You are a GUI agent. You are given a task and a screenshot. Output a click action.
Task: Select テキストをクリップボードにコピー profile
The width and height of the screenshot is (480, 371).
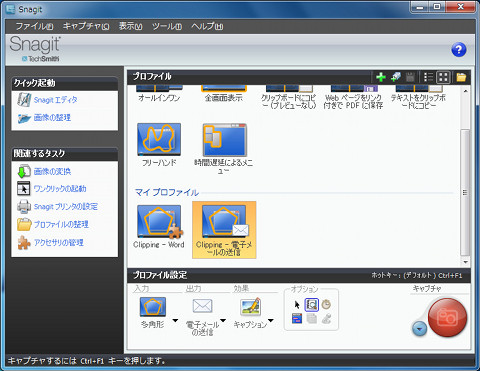click(418, 98)
